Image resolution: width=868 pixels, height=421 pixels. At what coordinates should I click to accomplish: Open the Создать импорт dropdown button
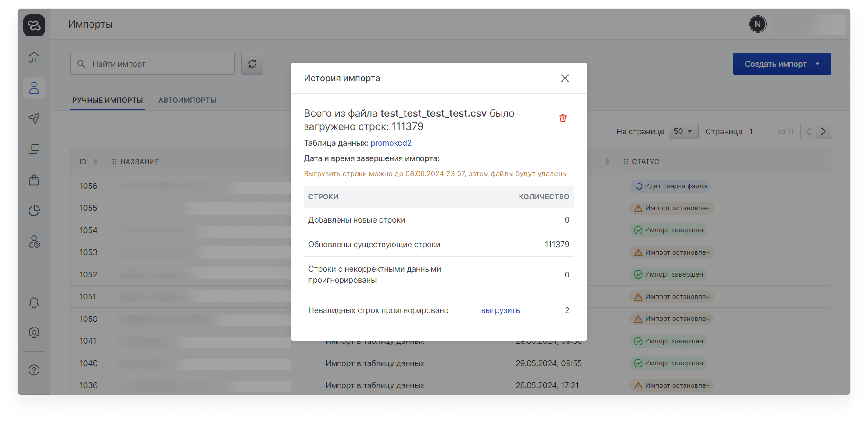click(782, 64)
